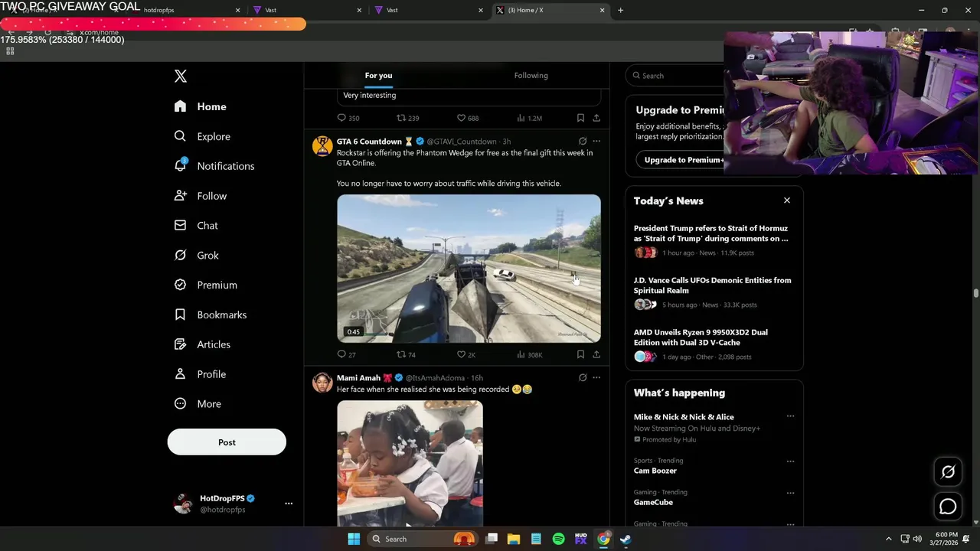Open the Strait of Hormuz news story

pyautogui.click(x=712, y=240)
